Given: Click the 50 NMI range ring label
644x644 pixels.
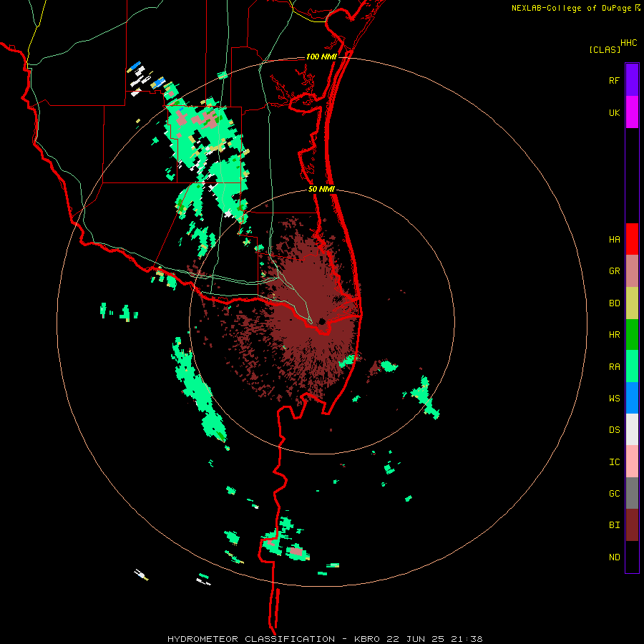Looking at the screenshot, I should point(321,189).
